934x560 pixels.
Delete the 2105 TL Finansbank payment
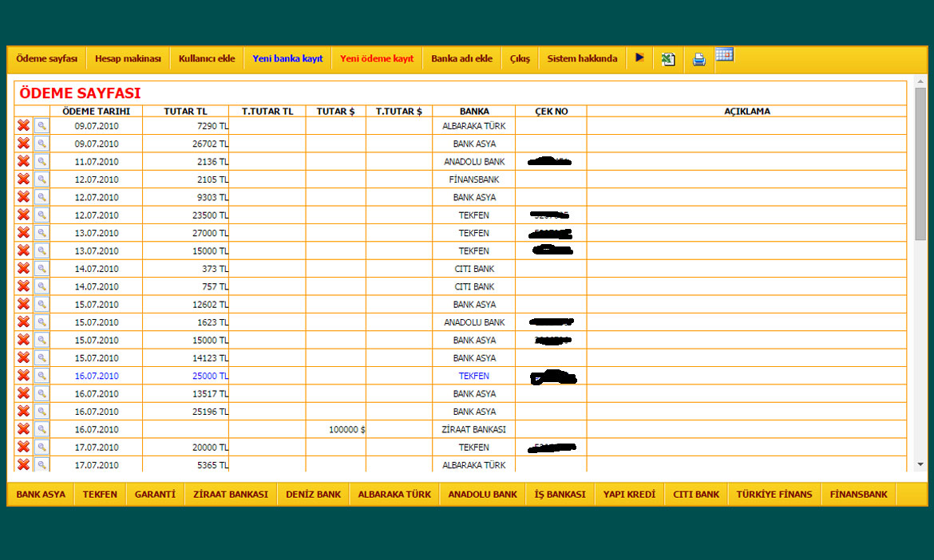tap(23, 179)
